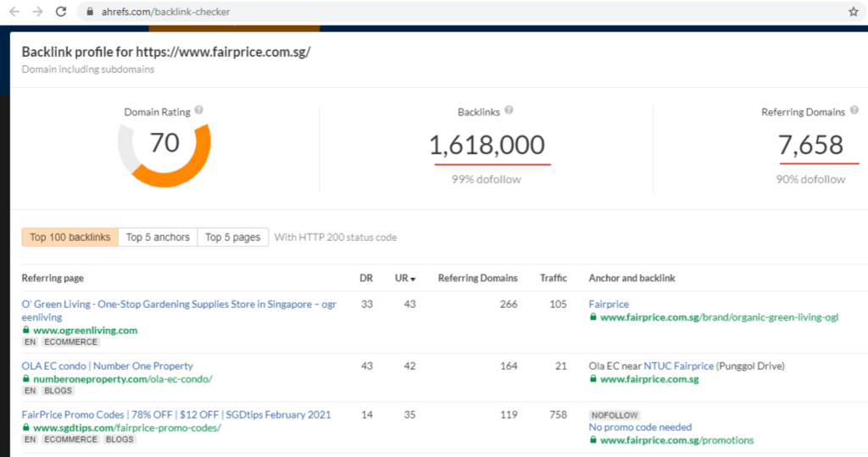The width and height of the screenshot is (868, 457).
Task: Click the Referring Domains column header
Action: coord(478,278)
